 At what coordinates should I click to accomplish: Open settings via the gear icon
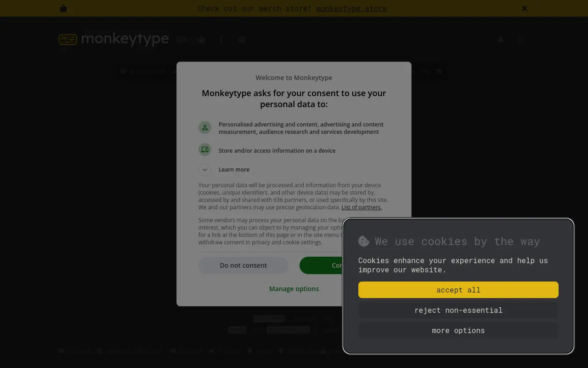pyautogui.click(x=242, y=40)
